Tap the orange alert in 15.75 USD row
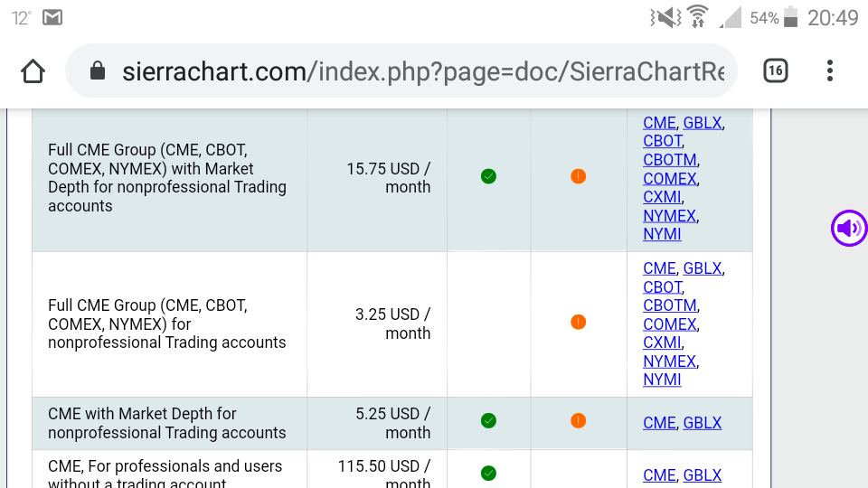 pyautogui.click(x=578, y=176)
